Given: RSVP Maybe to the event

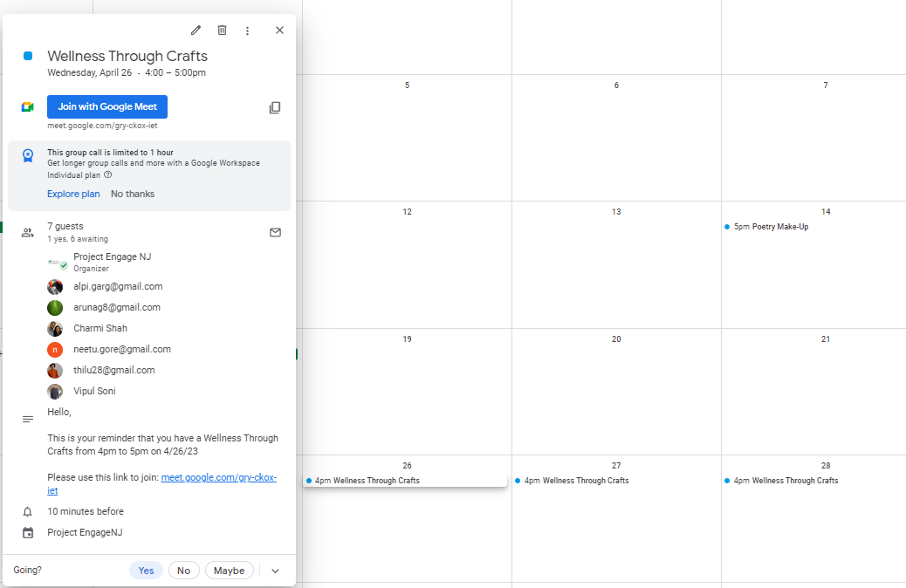Looking at the screenshot, I should [x=230, y=570].
